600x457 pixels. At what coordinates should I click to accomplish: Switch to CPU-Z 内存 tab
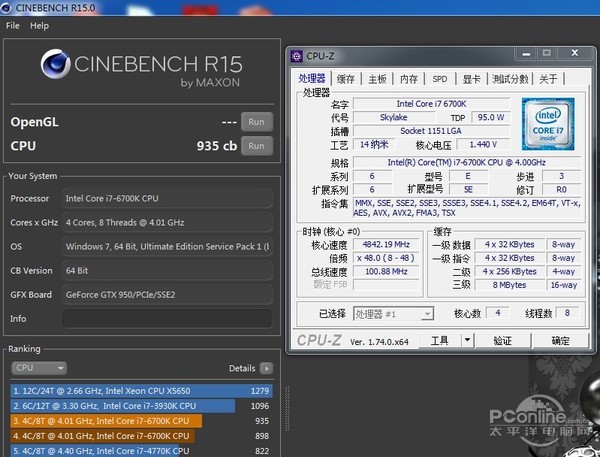(409, 79)
